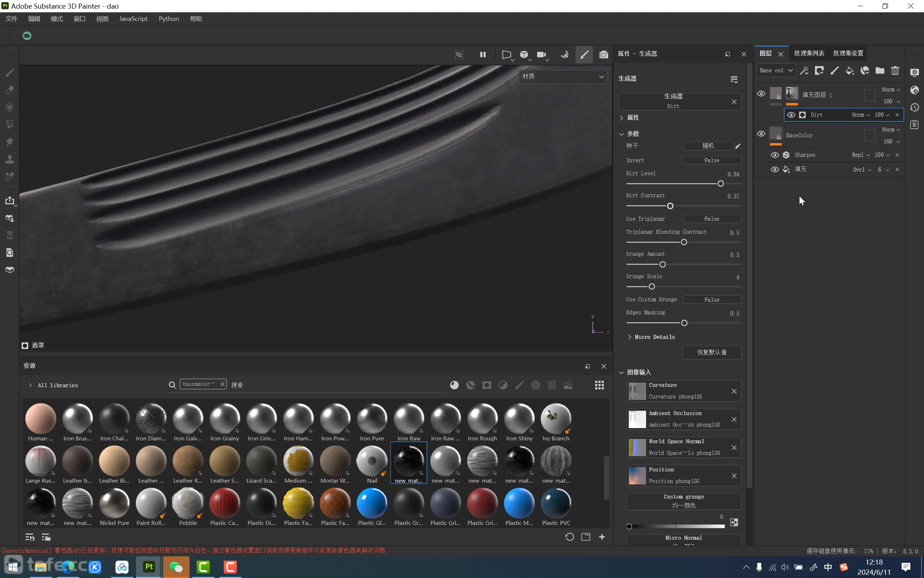
Task: Open the camera screenshot icon in viewport toolbar
Action: tap(603, 55)
